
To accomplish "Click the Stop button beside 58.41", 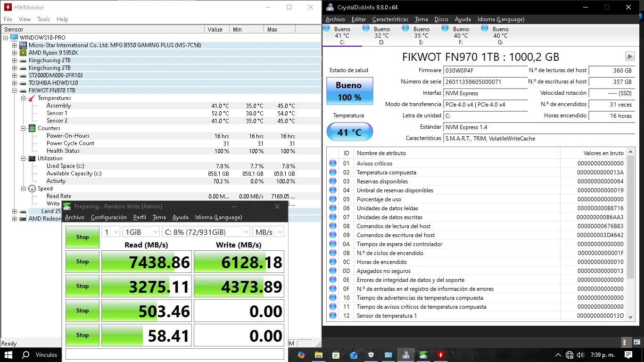I will [x=83, y=335].
